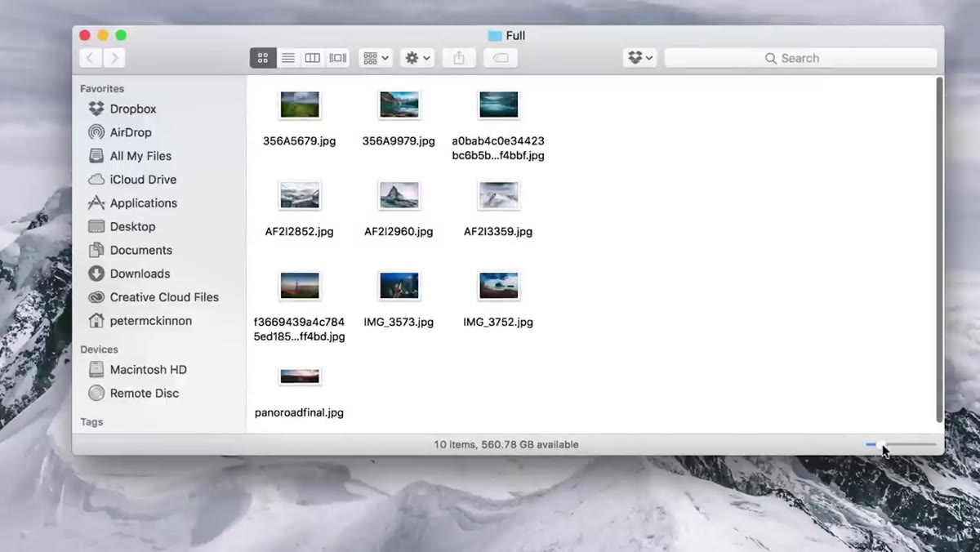Click the Tags sidebar heading
The width and height of the screenshot is (980, 552).
click(x=91, y=422)
